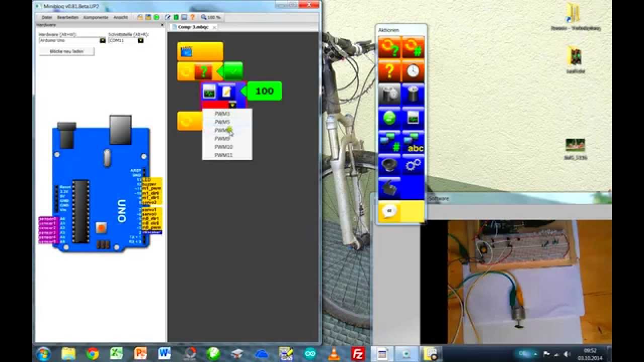Select the black device block in Aktionen
Viewport: 644px width, 362px height.
[x=389, y=189]
